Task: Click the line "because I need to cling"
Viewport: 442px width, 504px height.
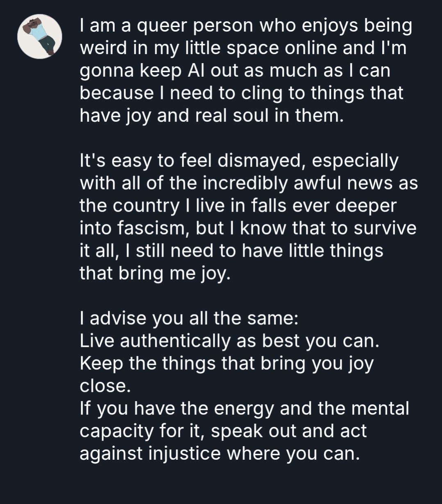Action: pos(241,93)
